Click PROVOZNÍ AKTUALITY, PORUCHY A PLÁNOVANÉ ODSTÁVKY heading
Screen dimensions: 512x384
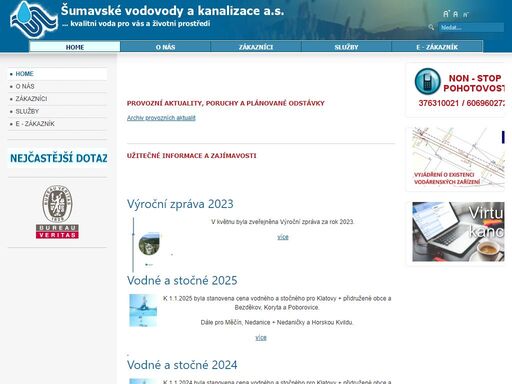point(226,103)
